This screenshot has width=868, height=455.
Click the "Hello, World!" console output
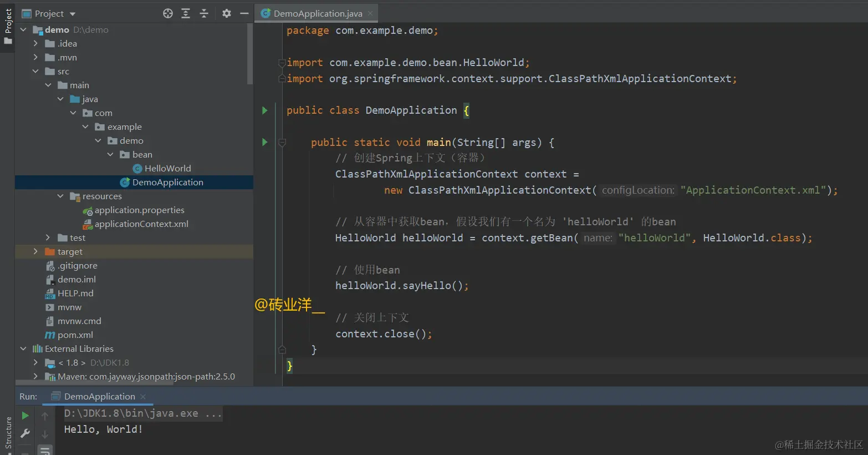click(x=104, y=429)
